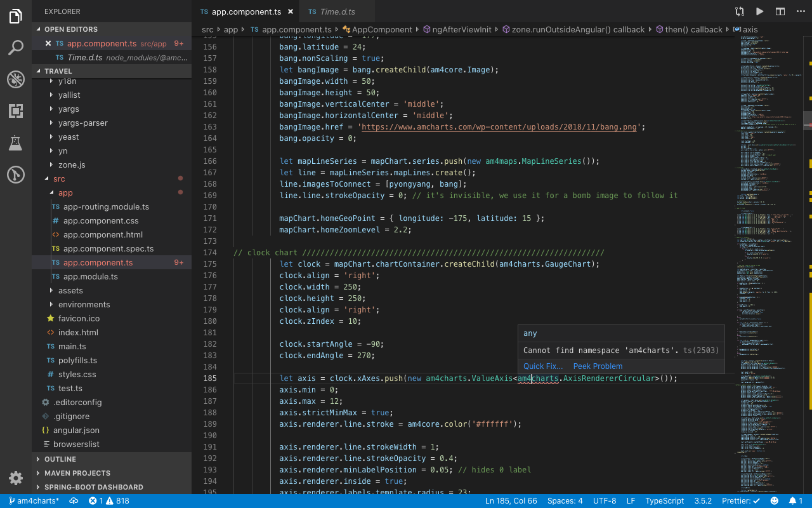Image resolution: width=812 pixels, height=508 pixels.
Task: Open app.component.css file
Action: pos(112,221)
